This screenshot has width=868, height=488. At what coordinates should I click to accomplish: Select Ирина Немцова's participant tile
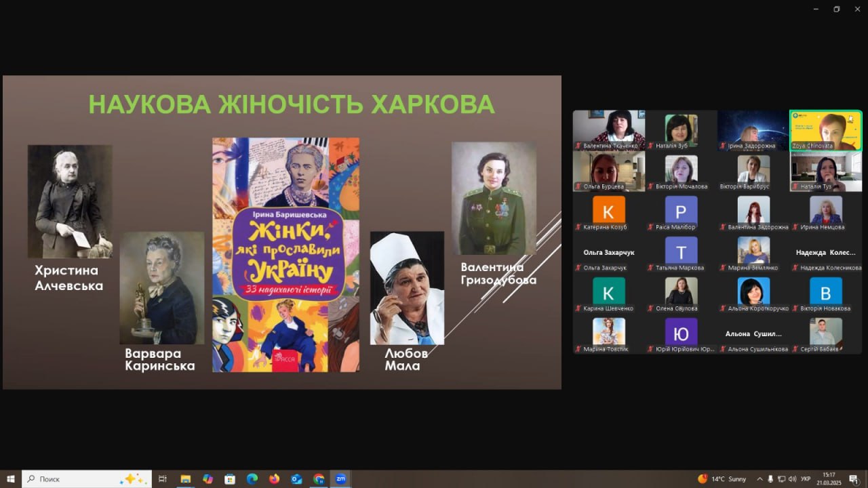[x=826, y=211]
